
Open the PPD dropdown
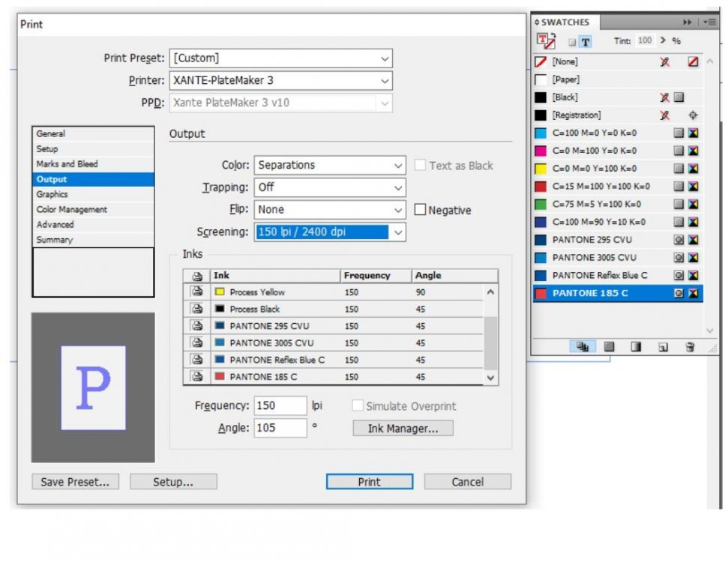tap(281, 103)
